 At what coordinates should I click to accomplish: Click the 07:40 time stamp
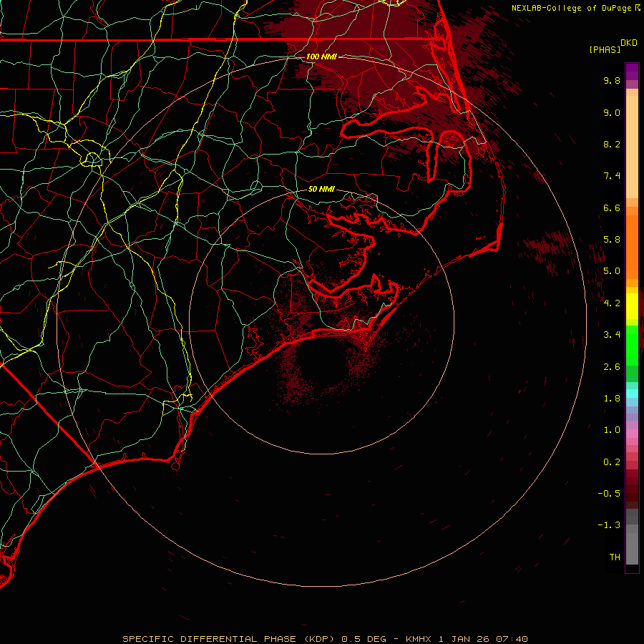point(512,639)
